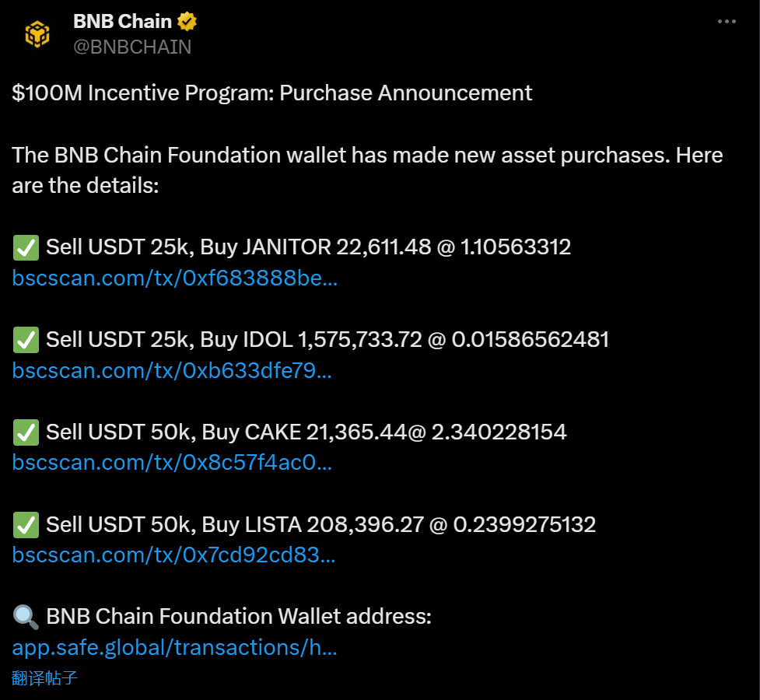
Task: Open bscscan transaction 0xb633dfe79 link
Action: click(x=172, y=370)
